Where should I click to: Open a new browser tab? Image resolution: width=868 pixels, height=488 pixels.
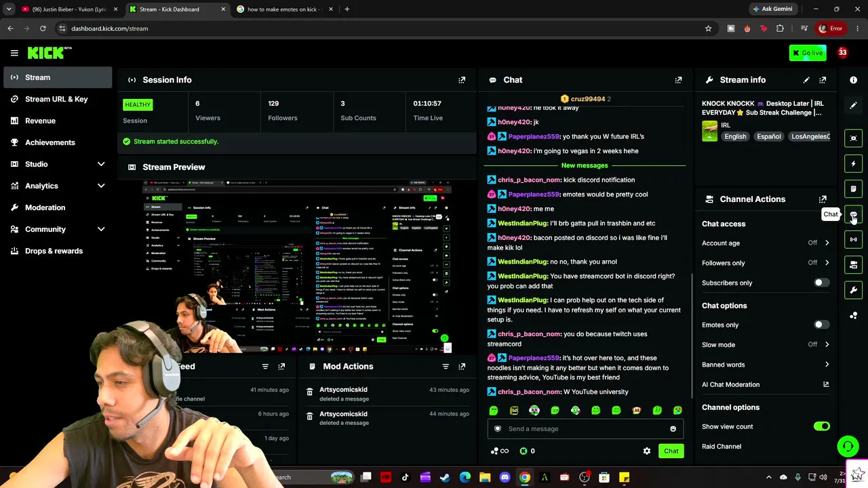347,9
